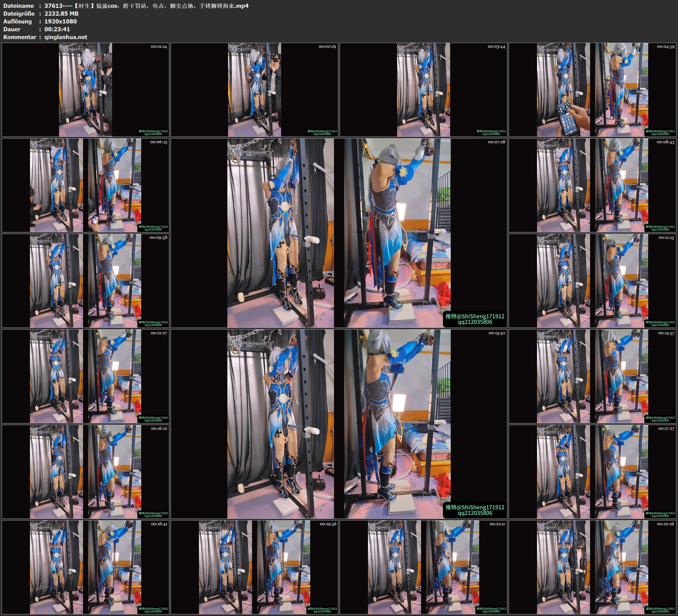678x616 pixels.
Task: Open the thumbnail at 00:06:13
Action: (85, 185)
